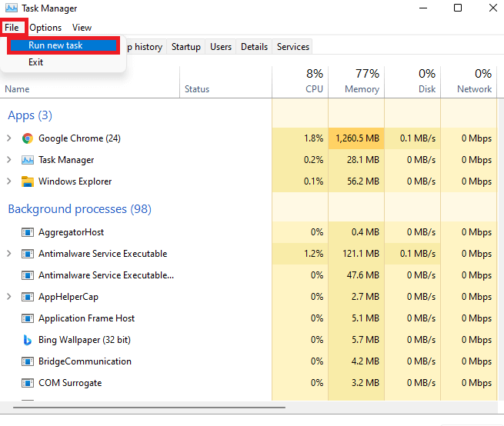Image resolution: width=504 pixels, height=426 pixels.
Task: Select Run new task from File menu
Action: tap(55, 45)
